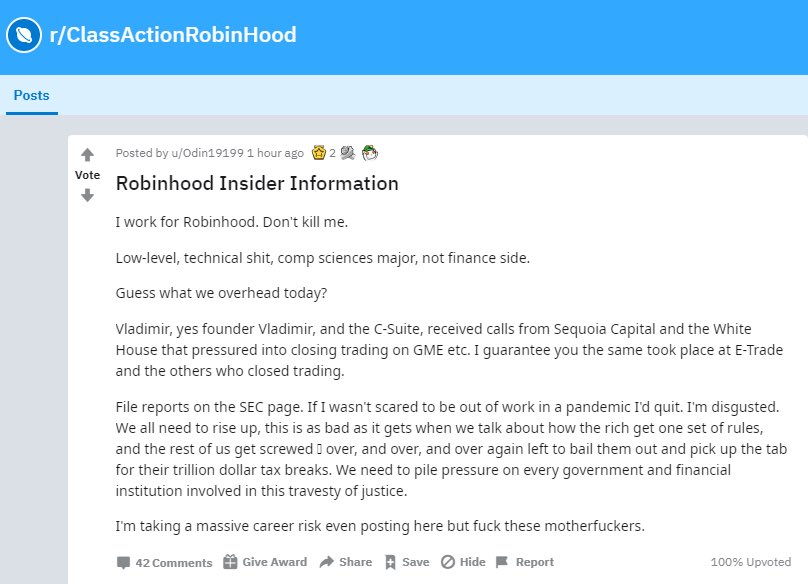Click the Save bookmark icon

tap(390, 562)
